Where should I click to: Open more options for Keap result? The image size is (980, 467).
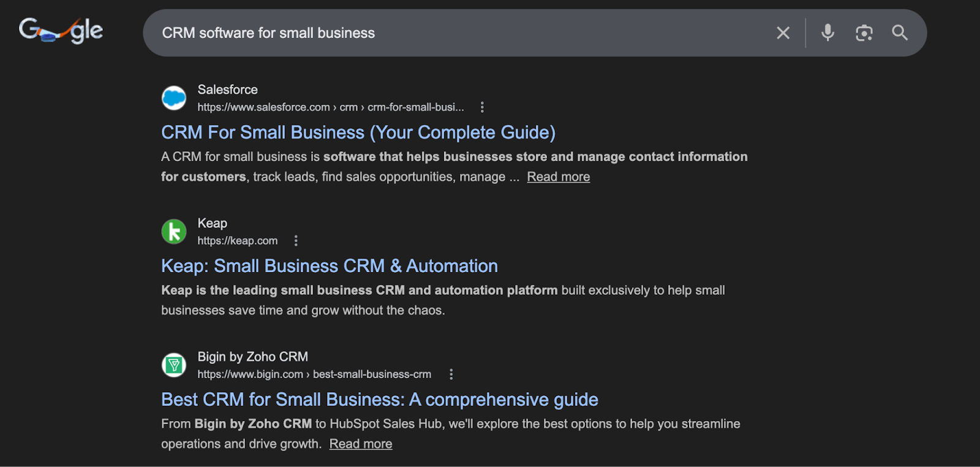pos(296,241)
